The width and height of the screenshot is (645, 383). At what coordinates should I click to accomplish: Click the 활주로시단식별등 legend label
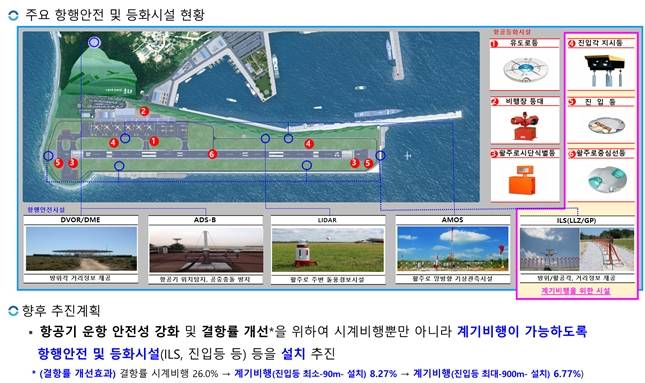click(527, 153)
